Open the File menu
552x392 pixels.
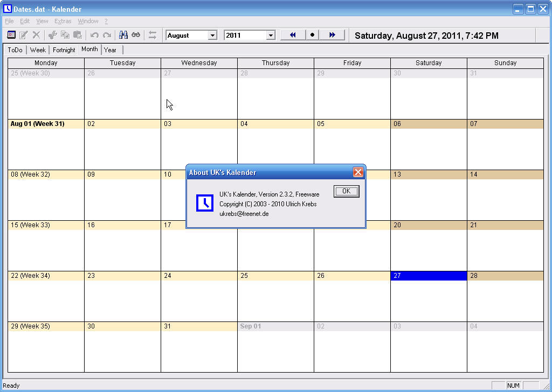point(9,21)
